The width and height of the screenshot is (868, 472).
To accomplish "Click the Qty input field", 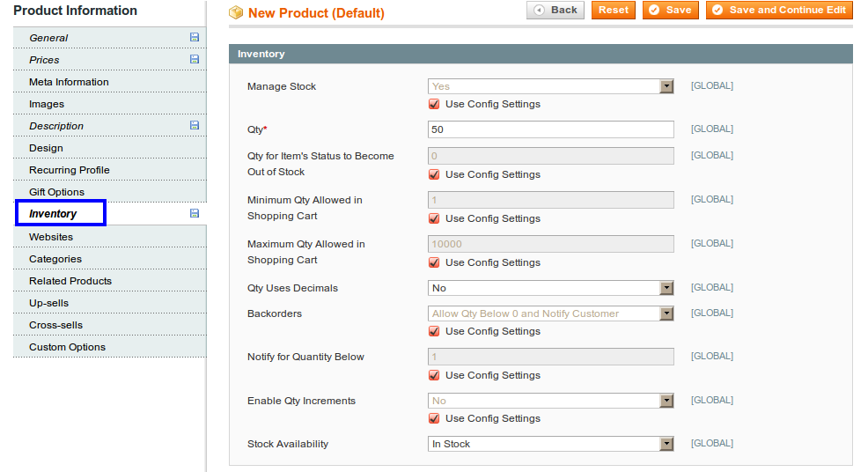I will coord(551,129).
